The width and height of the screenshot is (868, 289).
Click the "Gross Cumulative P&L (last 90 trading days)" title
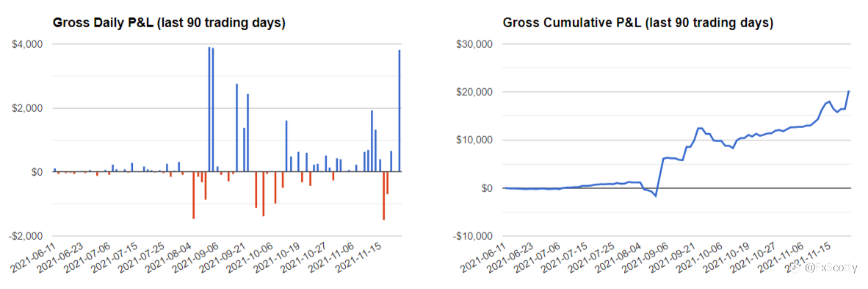637,24
